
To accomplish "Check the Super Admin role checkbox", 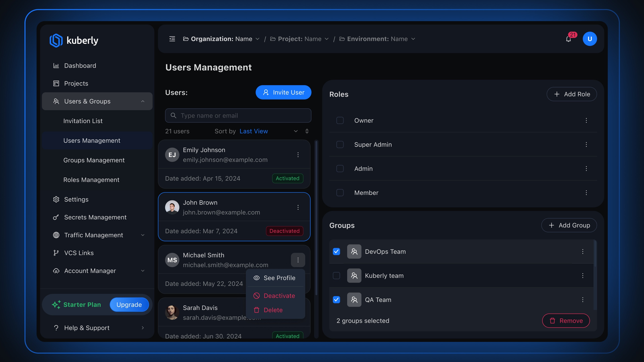I will (x=340, y=145).
